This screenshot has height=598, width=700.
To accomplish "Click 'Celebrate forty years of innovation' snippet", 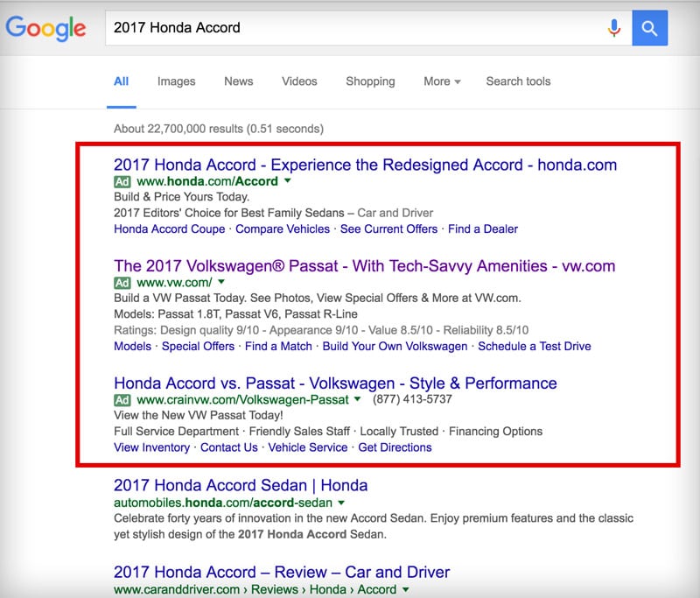I will pos(374,526).
